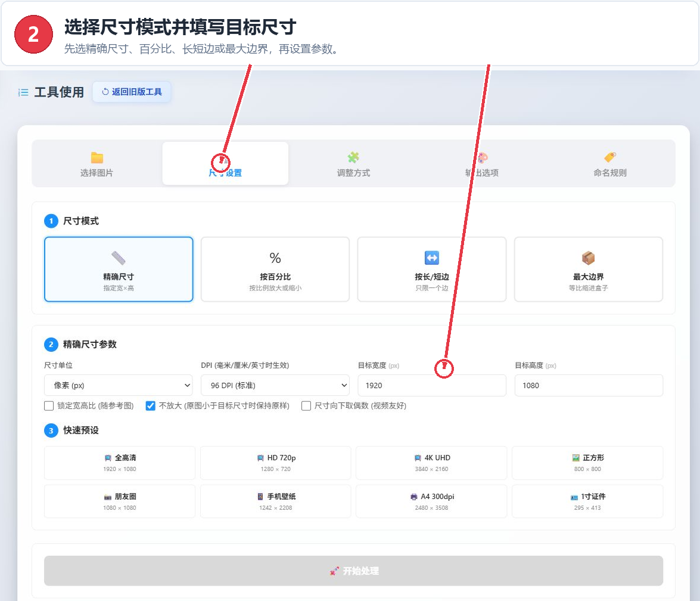
Task: Apply the 4K UHD 3840 × 2160 preset
Action: (x=431, y=463)
